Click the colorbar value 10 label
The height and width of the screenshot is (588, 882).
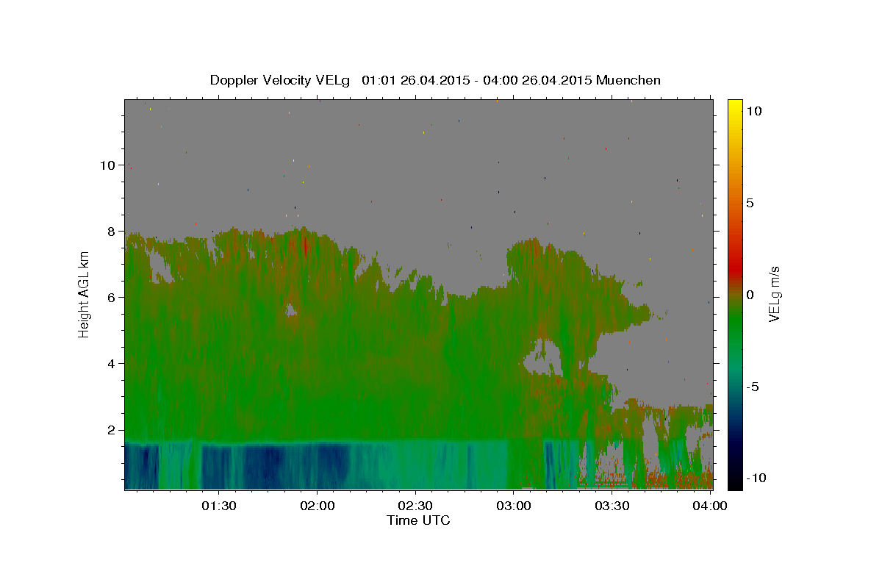[x=753, y=111]
